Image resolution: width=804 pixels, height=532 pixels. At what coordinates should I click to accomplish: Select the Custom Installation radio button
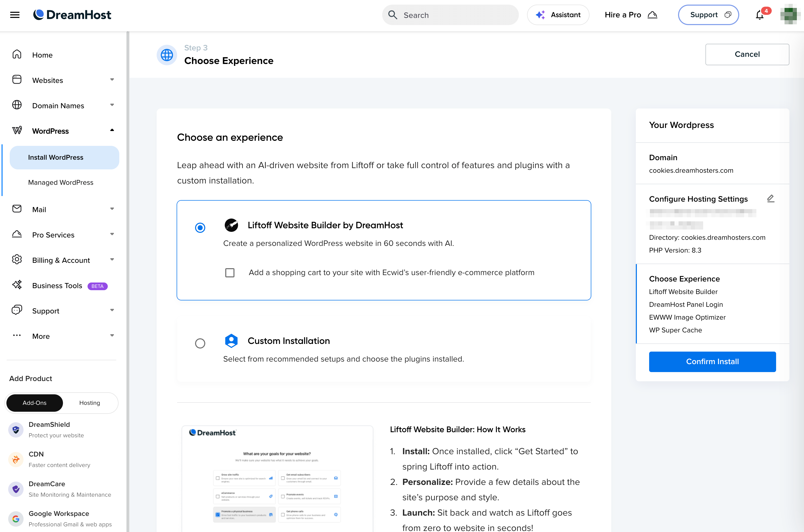[x=200, y=344]
